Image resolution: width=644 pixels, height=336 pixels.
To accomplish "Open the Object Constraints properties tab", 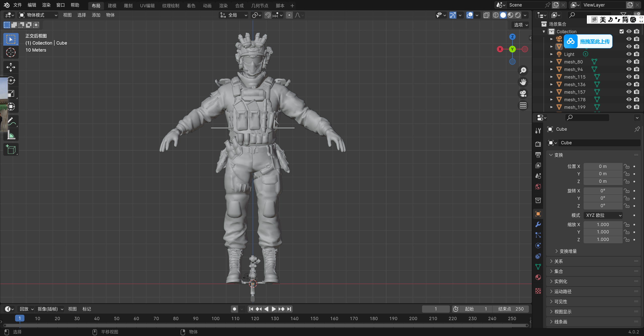I will (538, 256).
